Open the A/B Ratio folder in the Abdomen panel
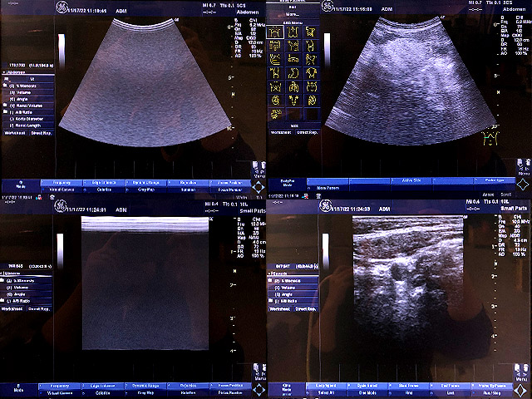The width and height of the screenshot is (532, 399). click(5, 112)
